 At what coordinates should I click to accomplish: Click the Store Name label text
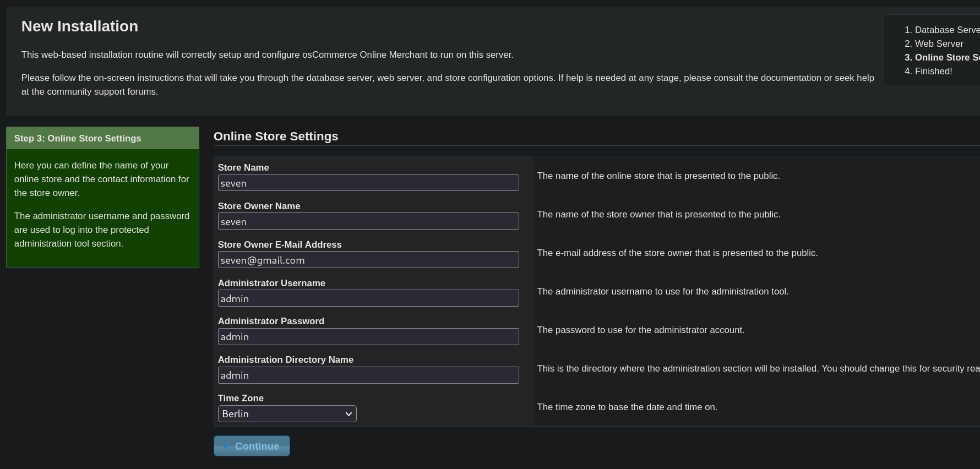click(243, 168)
